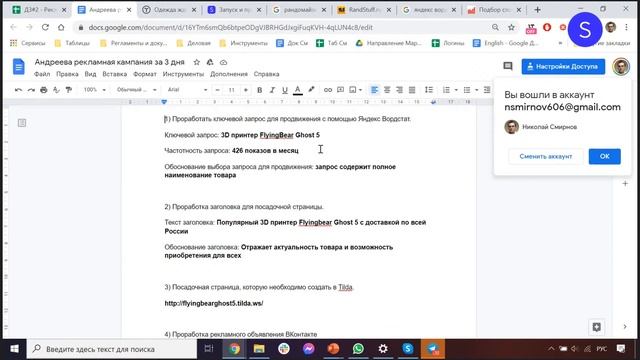Viewport: 640px width, 360px height.
Task: Toggle italic formatting
Action: (272, 90)
